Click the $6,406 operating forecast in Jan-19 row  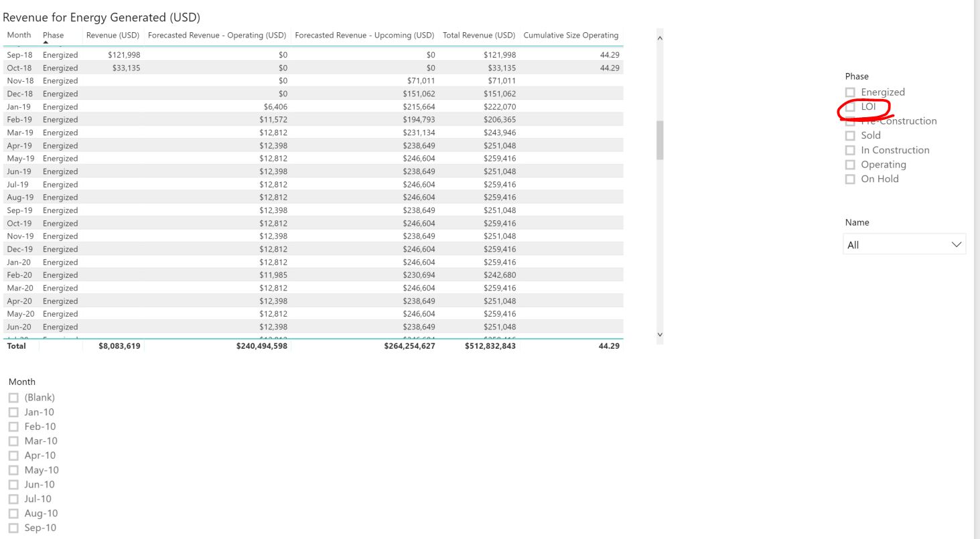[x=275, y=107]
